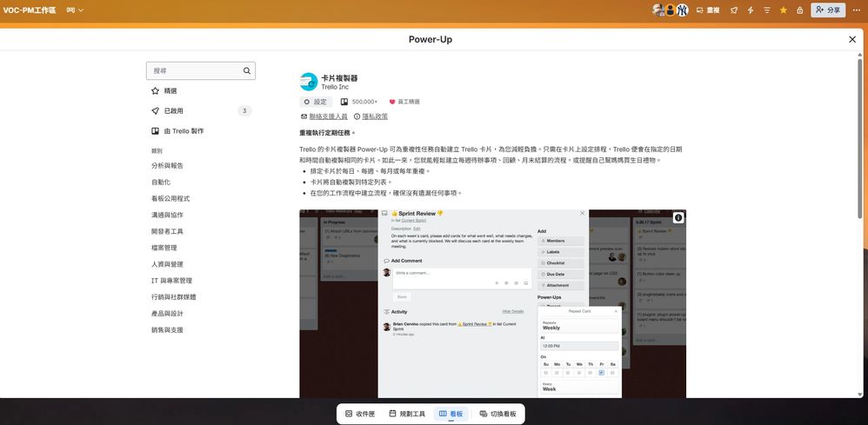Open the filter lines icon in header
Viewport: 868px width, 425px height.
[x=767, y=10]
